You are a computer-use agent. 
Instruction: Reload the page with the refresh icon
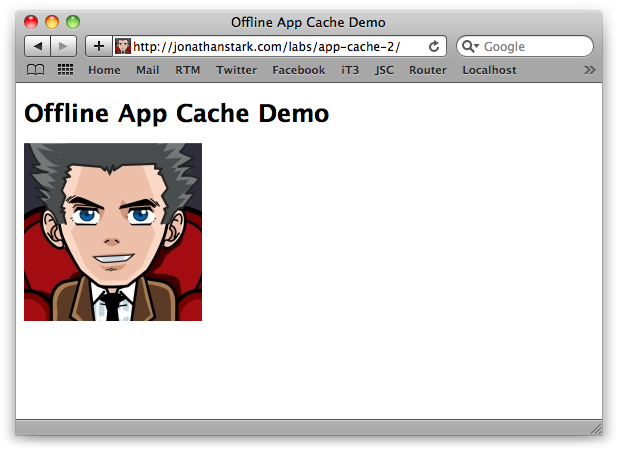pyautogui.click(x=434, y=46)
